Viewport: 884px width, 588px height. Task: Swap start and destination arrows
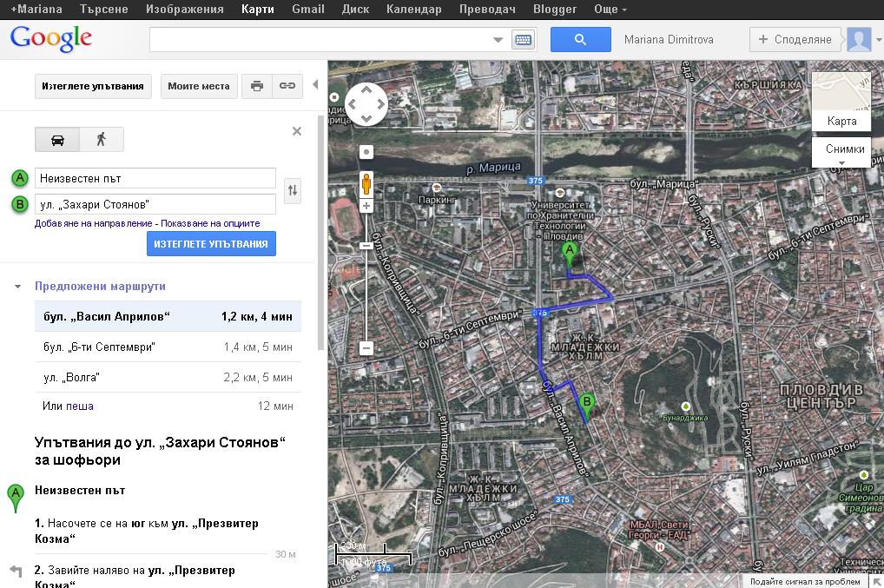point(293,191)
